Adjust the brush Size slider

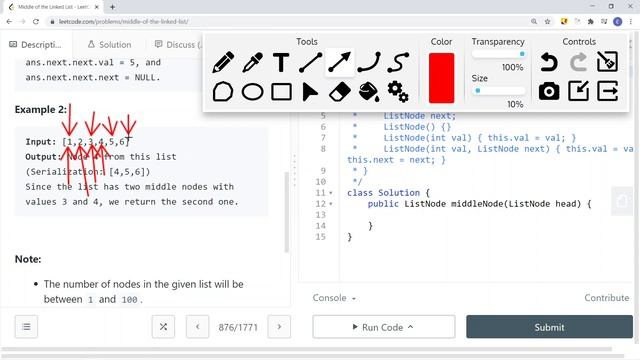click(x=498, y=91)
